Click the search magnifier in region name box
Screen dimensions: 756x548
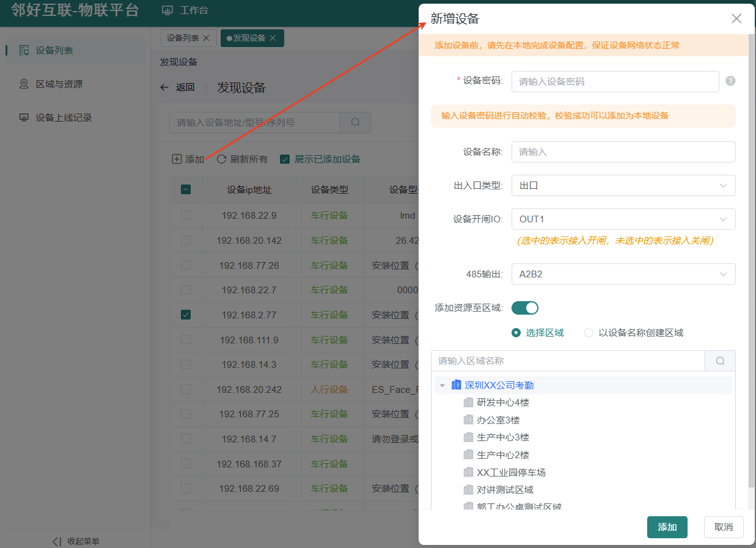[720, 361]
